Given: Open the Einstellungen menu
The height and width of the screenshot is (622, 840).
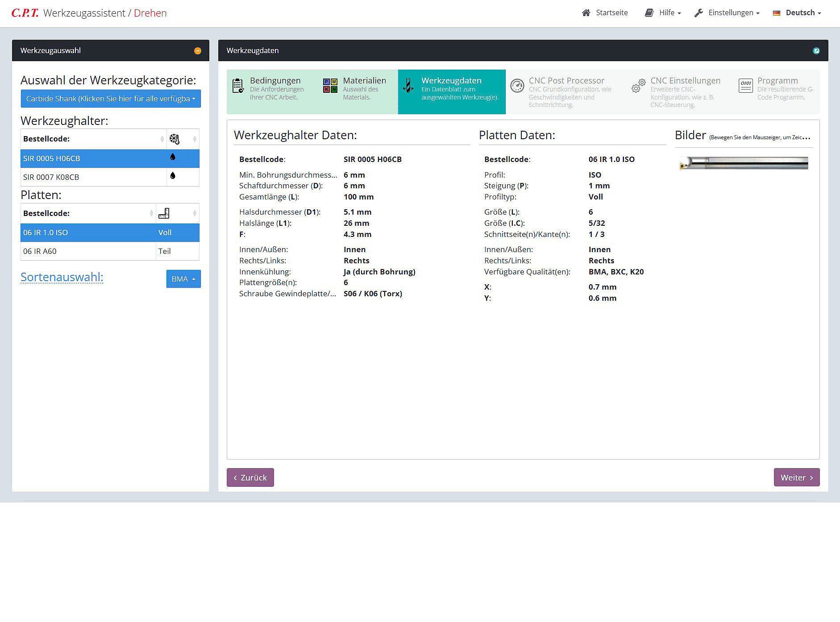Looking at the screenshot, I should (x=727, y=12).
